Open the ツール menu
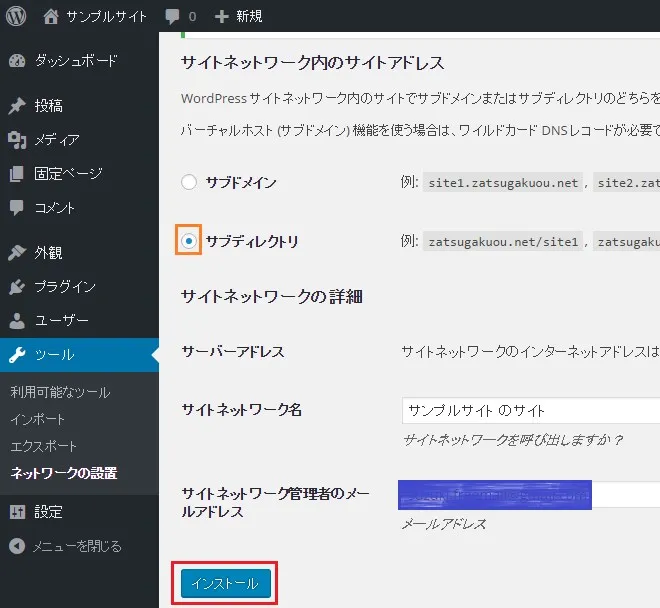The height and width of the screenshot is (608, 660). [x=80, y=355]
